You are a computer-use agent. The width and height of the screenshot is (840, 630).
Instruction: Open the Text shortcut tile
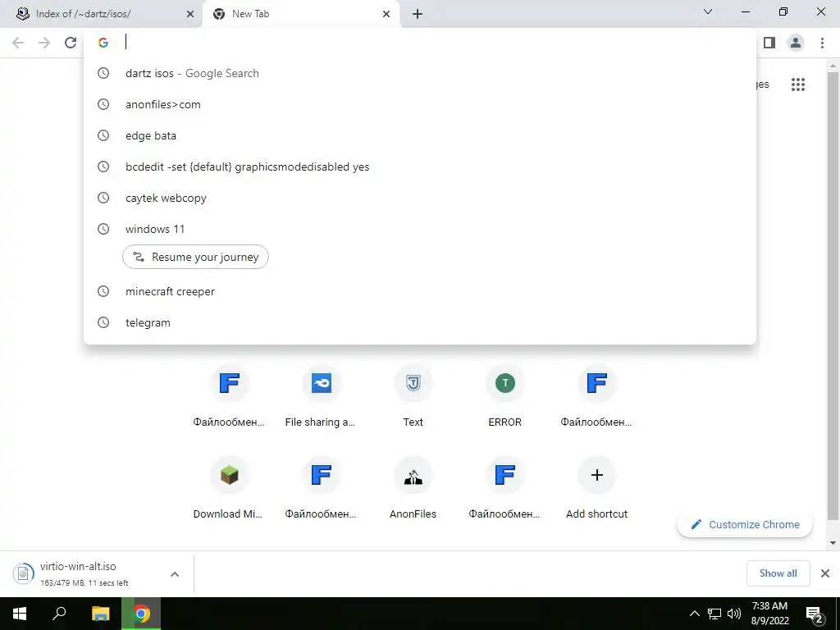[413, 398]
